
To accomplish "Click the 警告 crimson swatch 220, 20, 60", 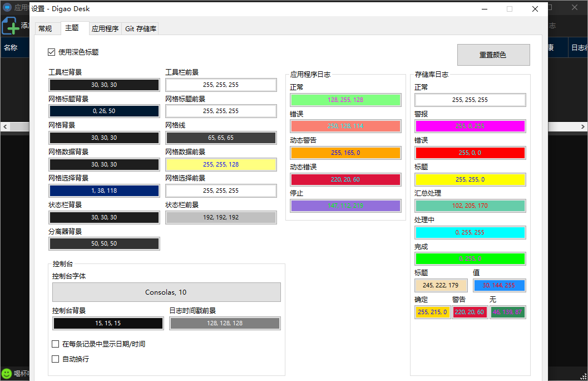I will (470, 312).
